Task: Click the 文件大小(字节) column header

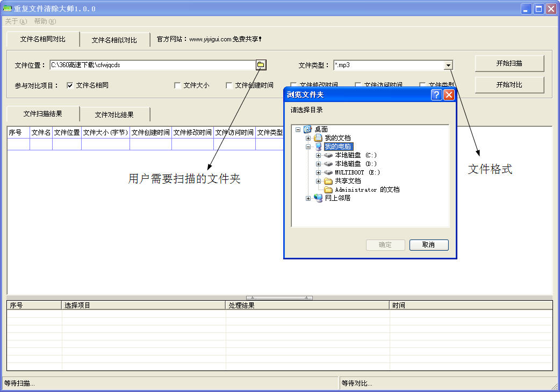Action: click(x=106, y=133)
